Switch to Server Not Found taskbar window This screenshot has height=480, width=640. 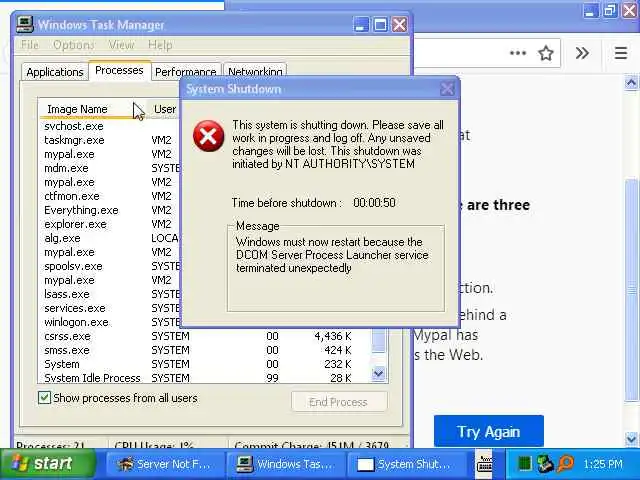164,464
